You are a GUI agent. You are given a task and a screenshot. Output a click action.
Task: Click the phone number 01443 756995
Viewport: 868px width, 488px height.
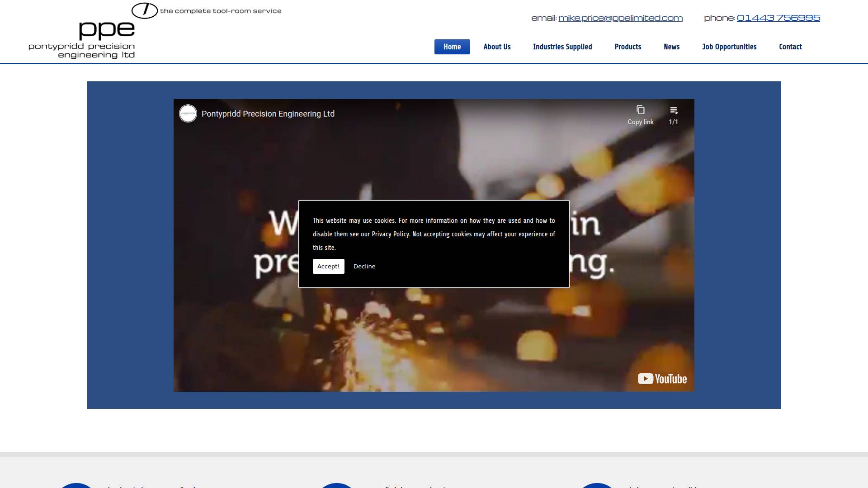pyautogui.click(x=778, y=18)
